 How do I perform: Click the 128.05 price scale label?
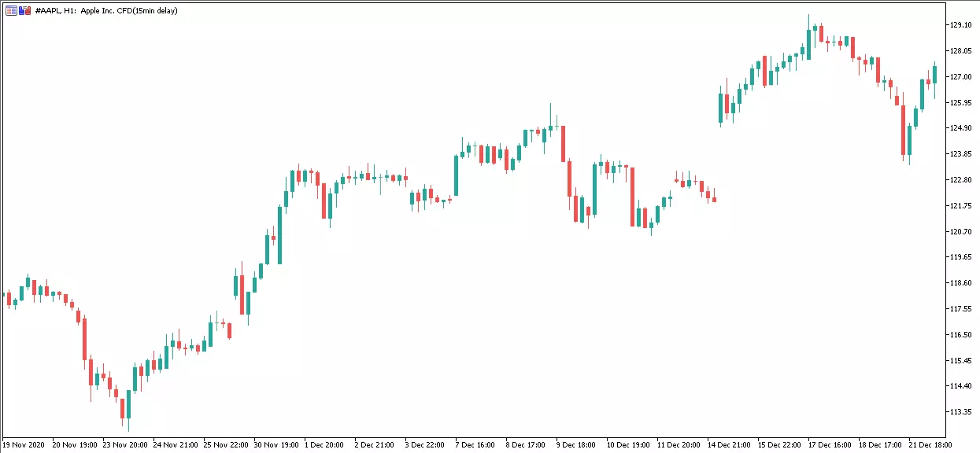[961, 51]
